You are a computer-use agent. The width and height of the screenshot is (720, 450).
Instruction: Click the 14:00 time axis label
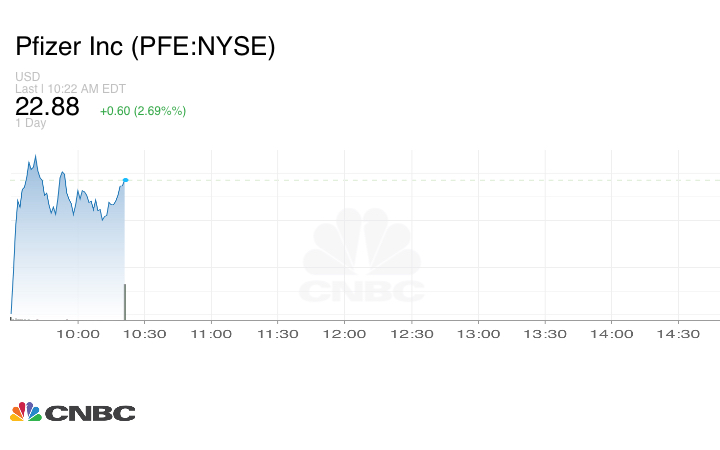611,335
